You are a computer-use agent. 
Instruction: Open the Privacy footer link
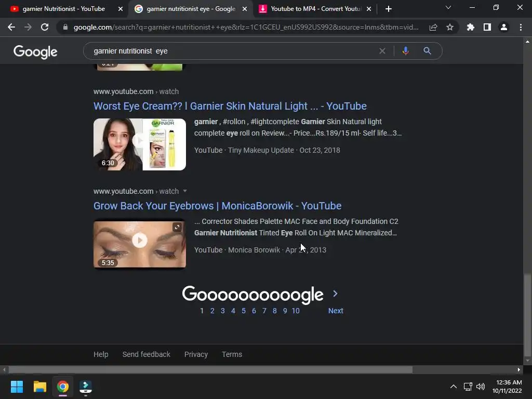pyautogui.click(x=196, y=354)
